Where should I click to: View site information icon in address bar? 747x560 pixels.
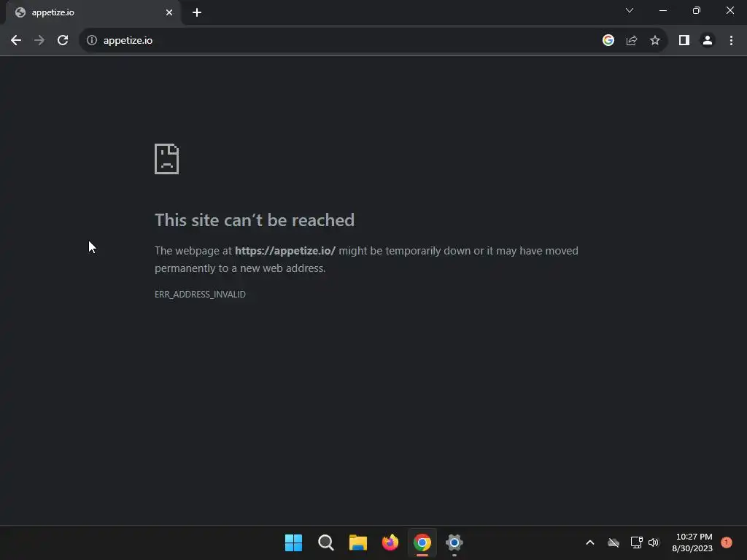click(92, 41)
